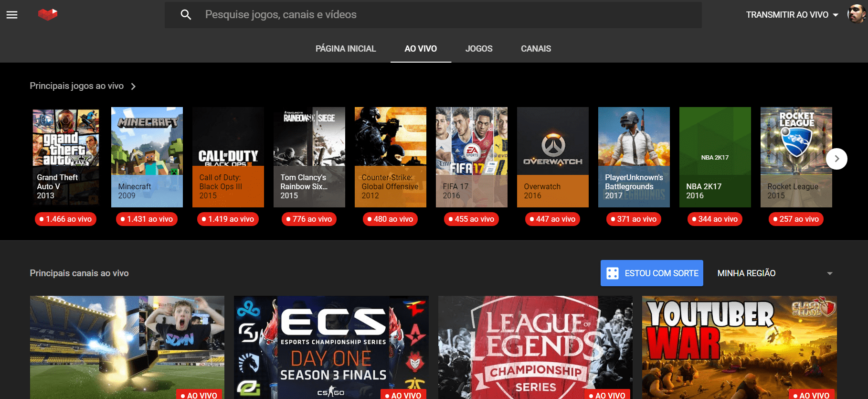The image size is (868, 399).
Task: Click the Estou com sorte button
Action: [652, 273]
